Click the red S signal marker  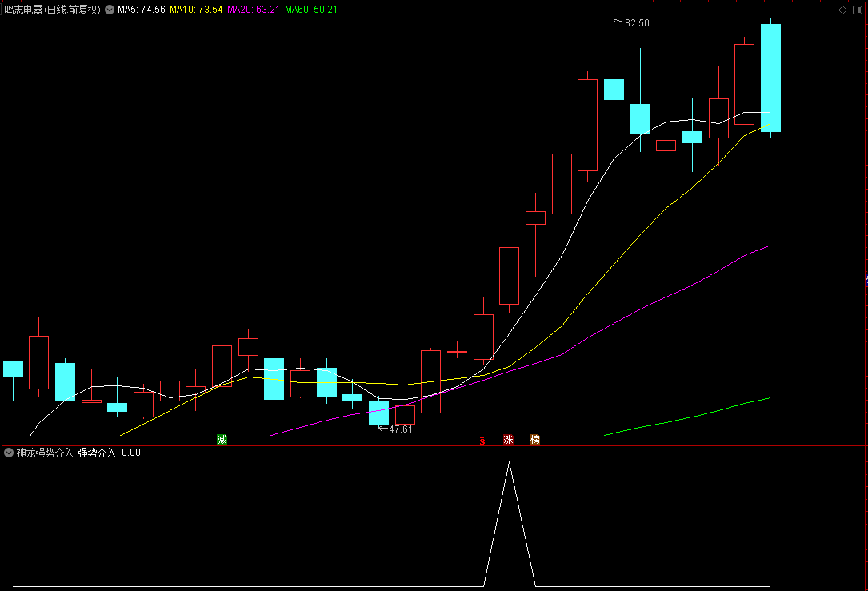point(482,440)
